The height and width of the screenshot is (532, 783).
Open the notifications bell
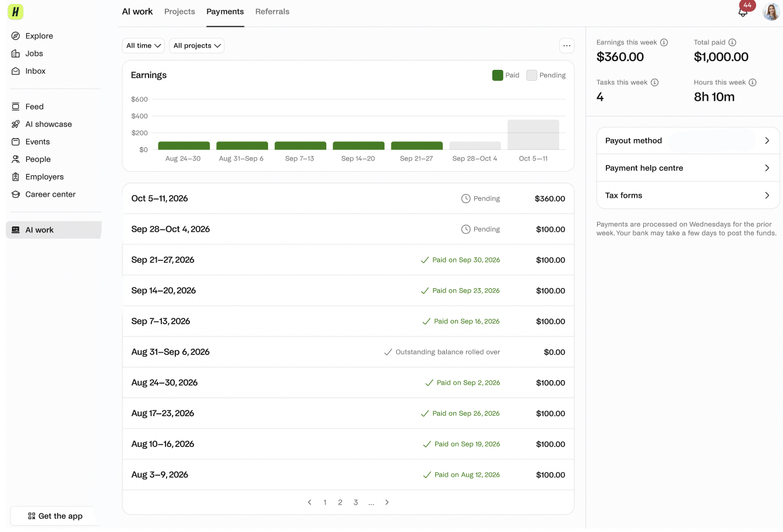[743, 12]
